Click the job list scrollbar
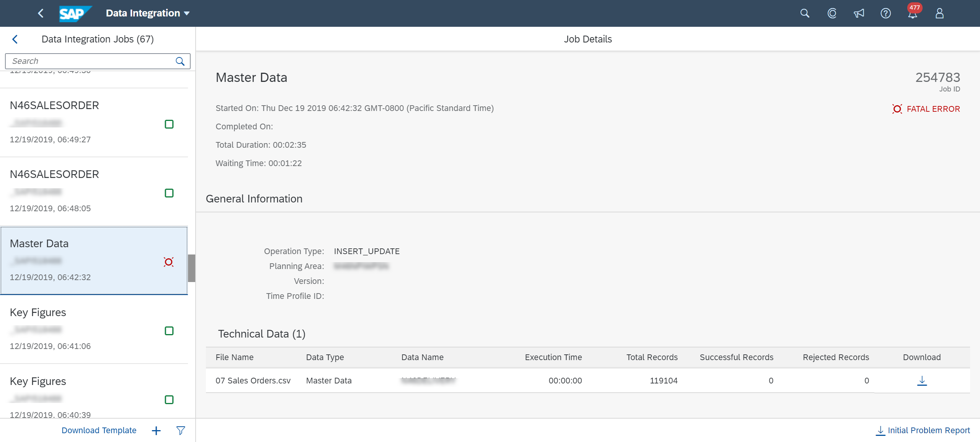The image size is (980, 442). (193, 268)
